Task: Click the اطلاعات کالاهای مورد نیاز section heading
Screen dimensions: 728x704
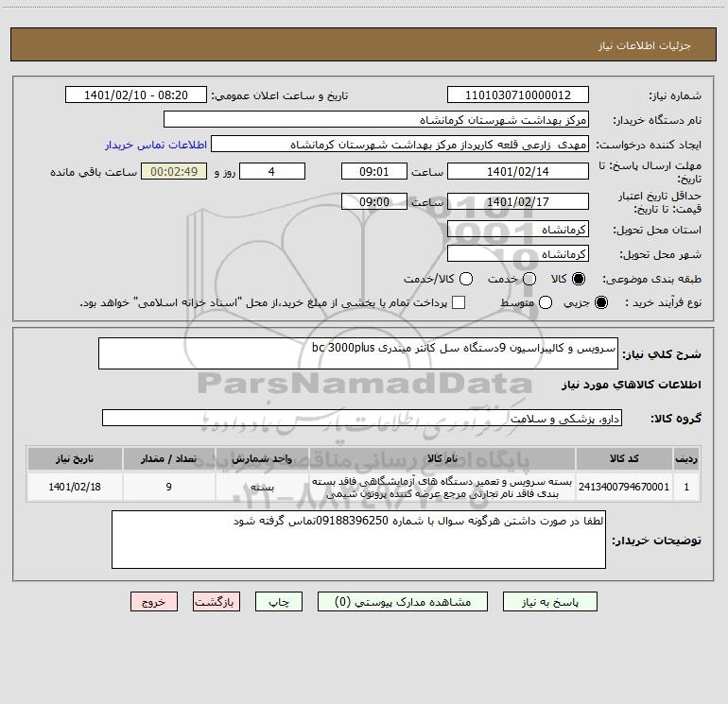Action: click(x=632, y=385)
